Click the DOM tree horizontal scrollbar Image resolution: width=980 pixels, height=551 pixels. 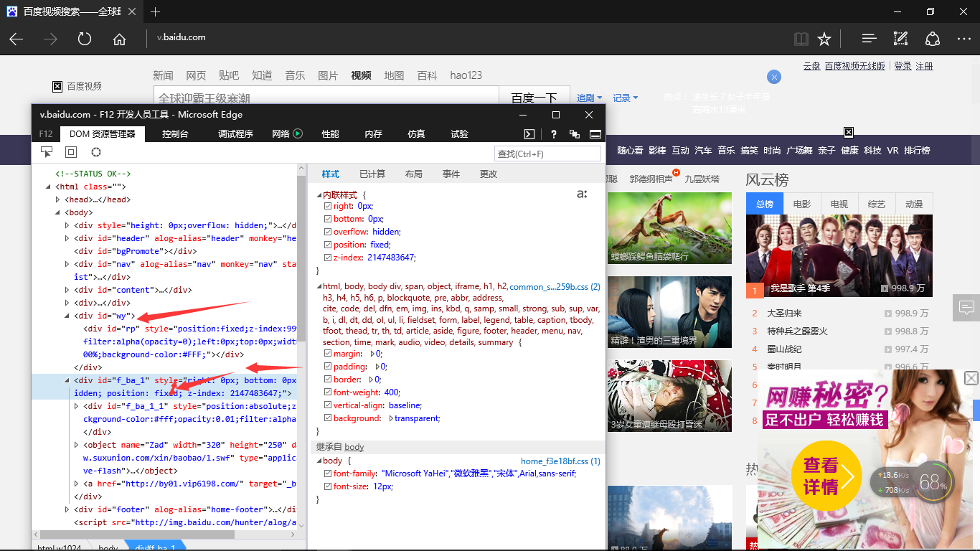click(x=137, y=534)
